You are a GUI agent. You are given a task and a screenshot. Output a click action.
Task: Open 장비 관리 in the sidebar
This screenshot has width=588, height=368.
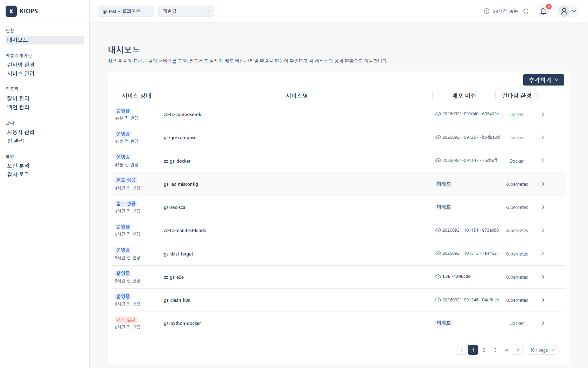tap(18, 98)
